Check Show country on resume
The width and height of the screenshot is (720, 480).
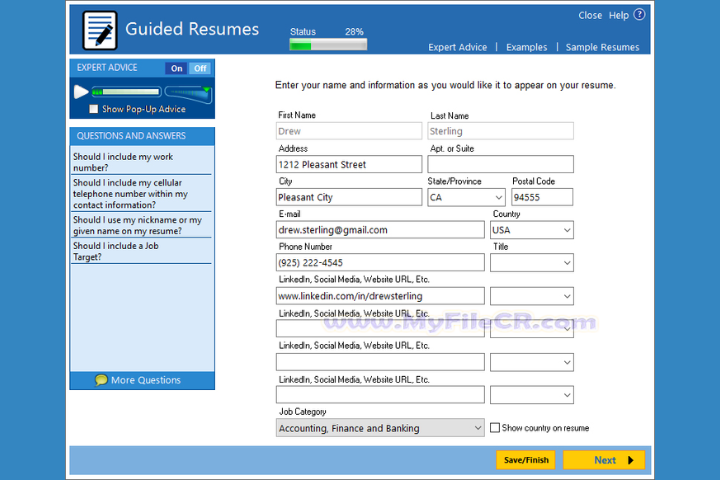(495, 428)
